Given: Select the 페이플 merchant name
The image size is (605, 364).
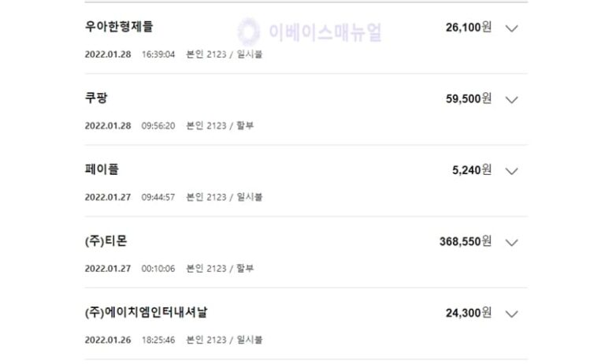Looking at the screenshot, I should pyautogui.click(x=102, y=169).
